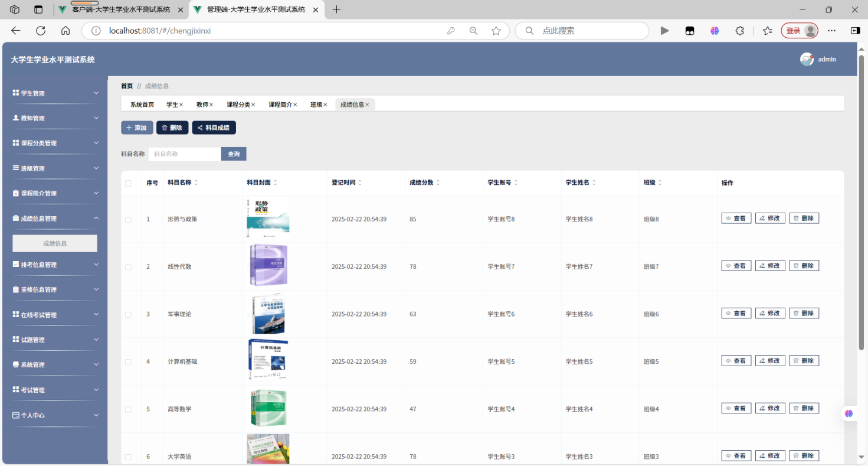
Task: Reload the page with refresh icon
Action: click(41, 31)
